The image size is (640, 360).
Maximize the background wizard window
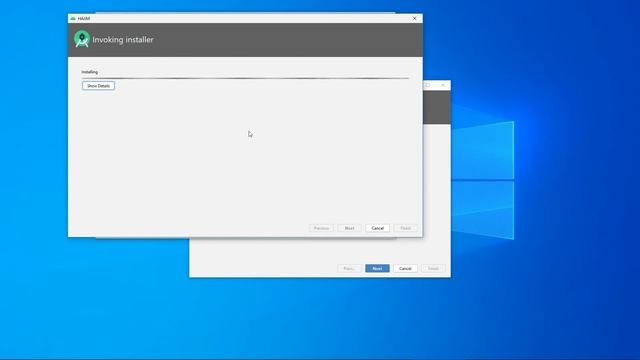(x=428, y=85)
